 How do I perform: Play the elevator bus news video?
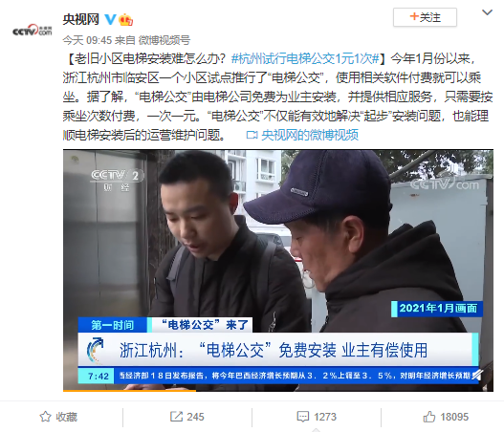(x=278, y=270)
